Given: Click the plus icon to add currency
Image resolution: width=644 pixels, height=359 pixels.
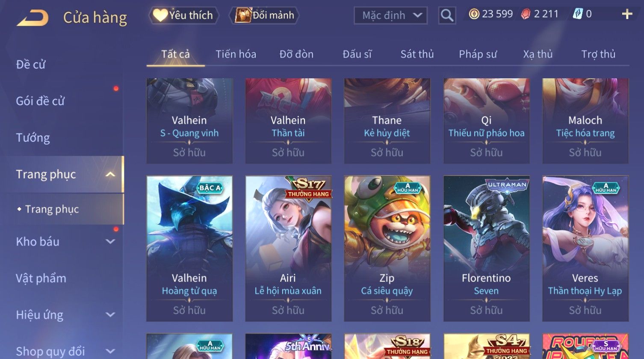Looking at the screenshot, I should coord(627,15).
